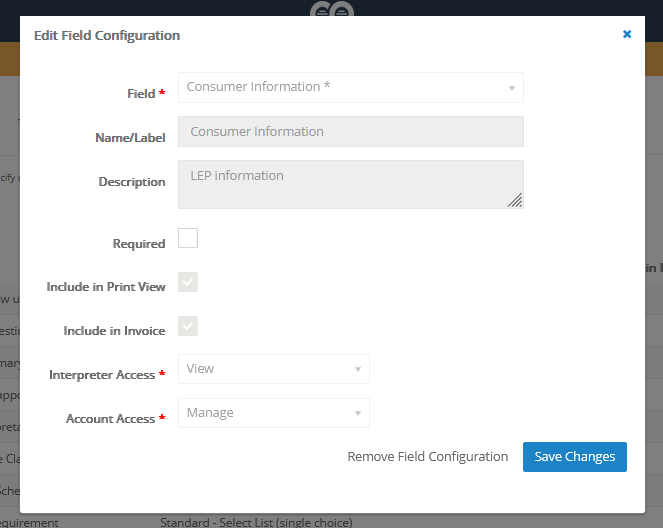Click the Remove Field Configuration link
The width and height of the screenshot is (663, 528).
pyautogui.click(x=427, y=457)
